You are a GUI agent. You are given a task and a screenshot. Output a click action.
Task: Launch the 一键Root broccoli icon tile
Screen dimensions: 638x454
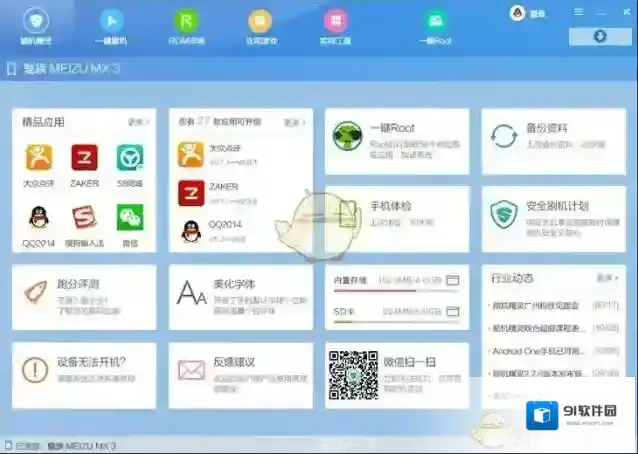[x=348, y=137]
